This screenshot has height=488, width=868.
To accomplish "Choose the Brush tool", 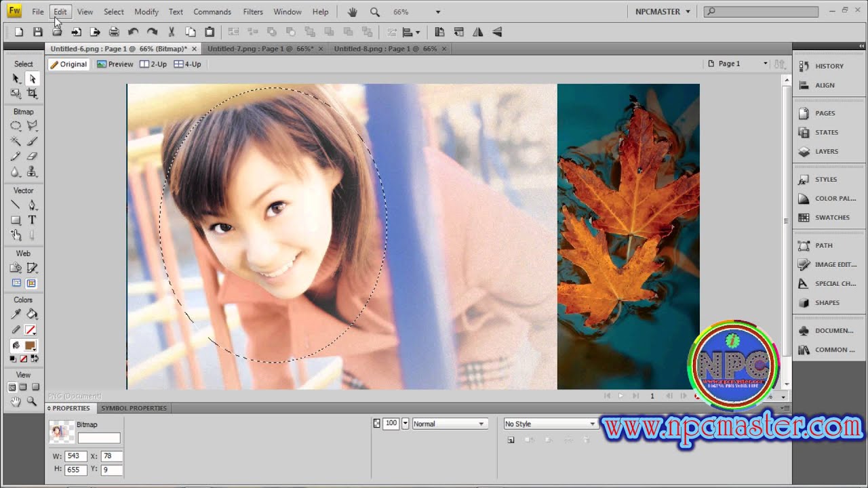I will coord(32,141).
